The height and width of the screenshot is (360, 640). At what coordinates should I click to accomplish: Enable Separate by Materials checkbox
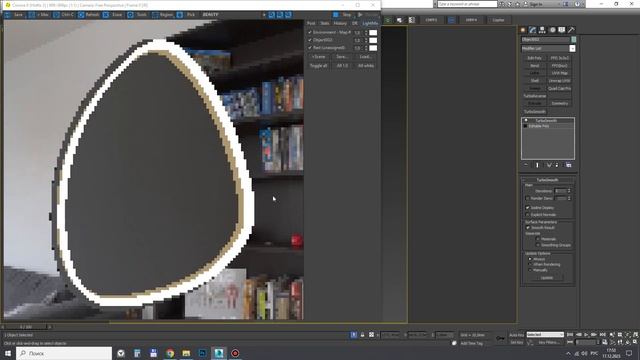pos(538,239)
